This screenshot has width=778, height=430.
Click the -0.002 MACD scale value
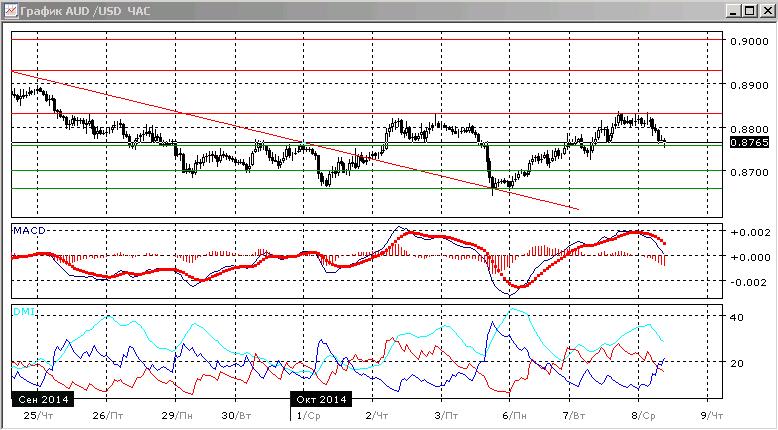click(750, 282)
